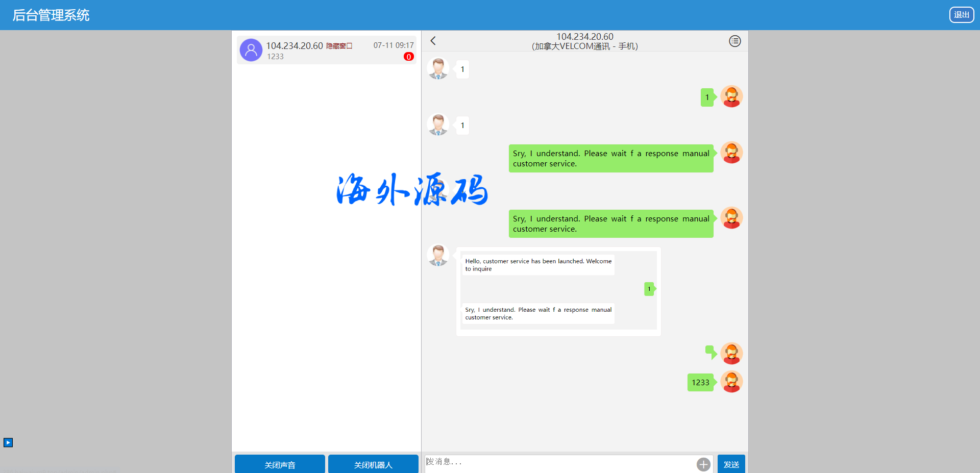Click the blue play icon at left edge

coord(8,442)
